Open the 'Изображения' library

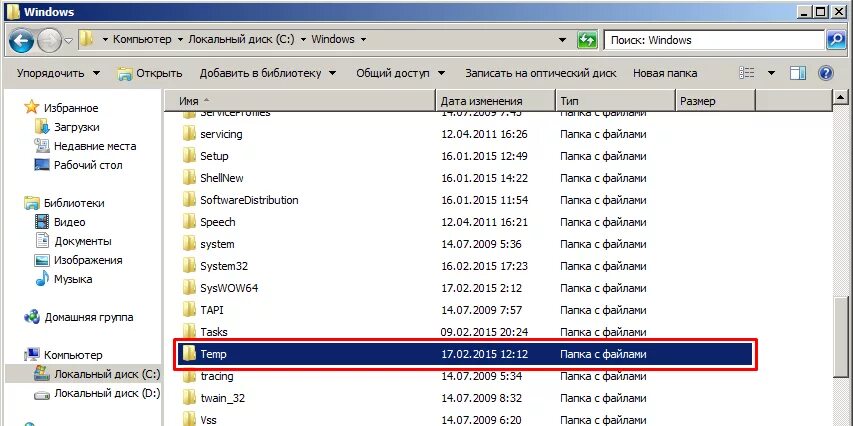(x=88, y=260)
